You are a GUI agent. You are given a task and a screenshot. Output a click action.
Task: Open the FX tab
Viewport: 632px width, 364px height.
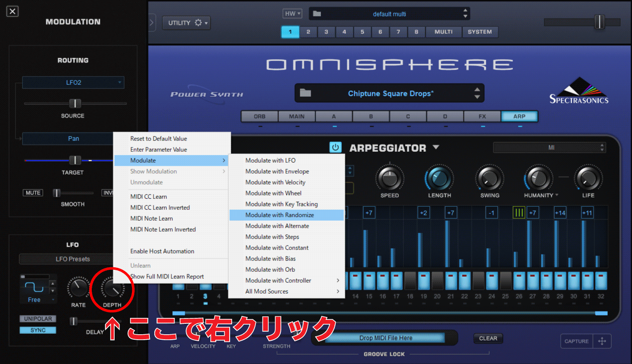tap(482, 117)
